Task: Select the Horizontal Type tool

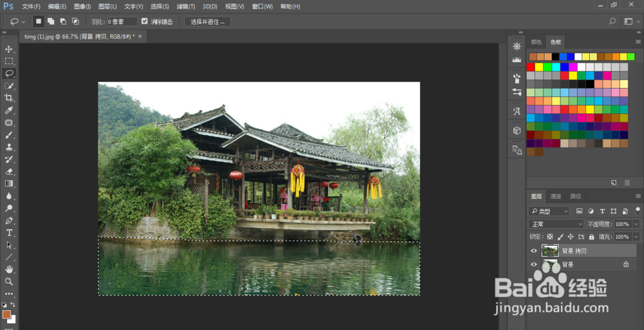Action: coord(8,233)
